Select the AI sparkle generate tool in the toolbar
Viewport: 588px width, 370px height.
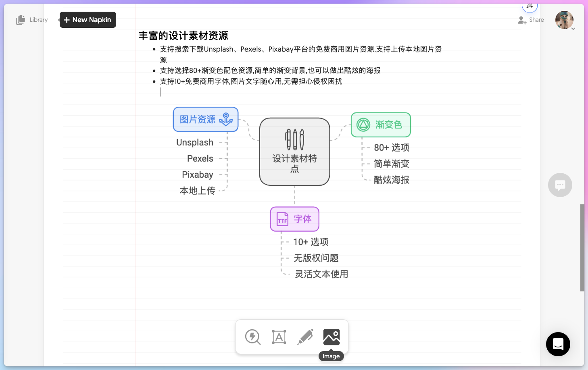coord(253,337)
